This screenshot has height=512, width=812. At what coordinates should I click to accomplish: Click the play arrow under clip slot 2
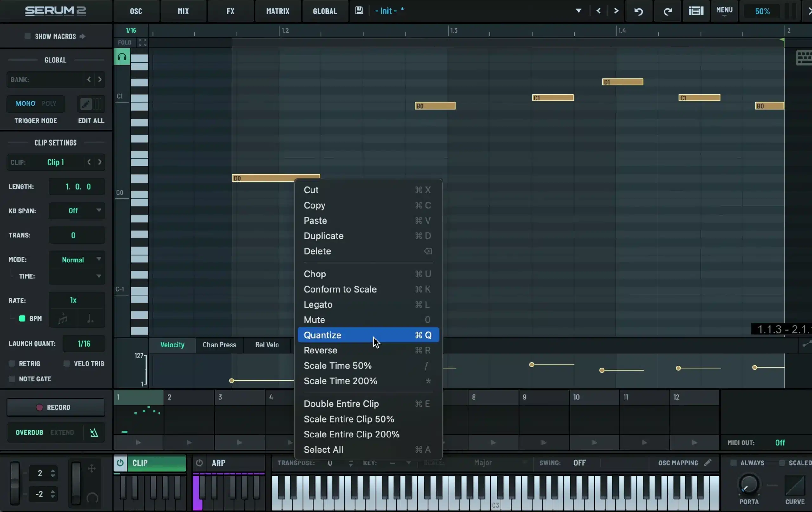[x=189, y=442]
